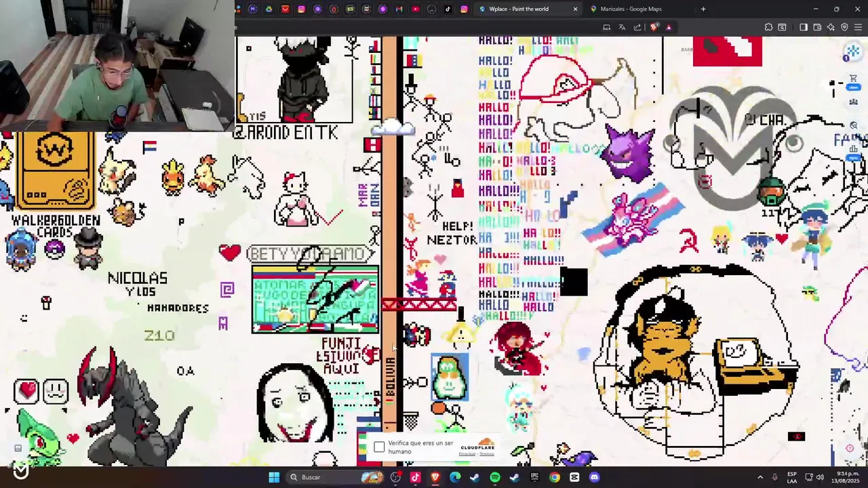Click the microphone icon in the system tray
This screenshot has width=868, height=488.
coord(775,477)
